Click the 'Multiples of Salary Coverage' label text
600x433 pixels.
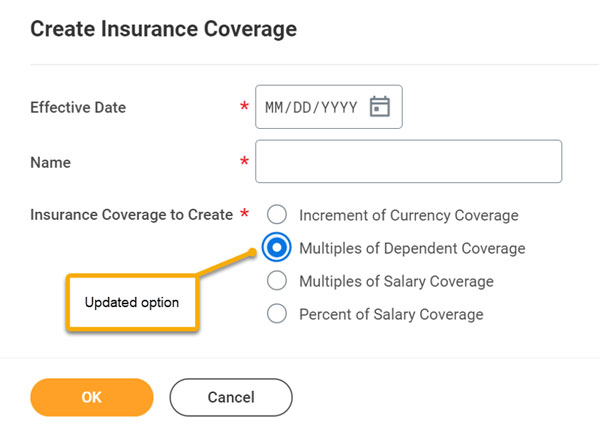(x=396, y=282)
